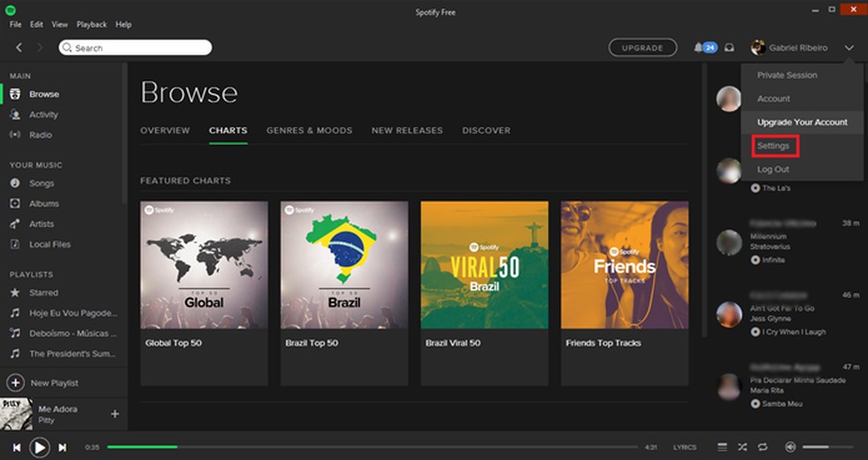Click the UPGRADE button
Viewport: 868px width, 460px height.
pos(642,48)
